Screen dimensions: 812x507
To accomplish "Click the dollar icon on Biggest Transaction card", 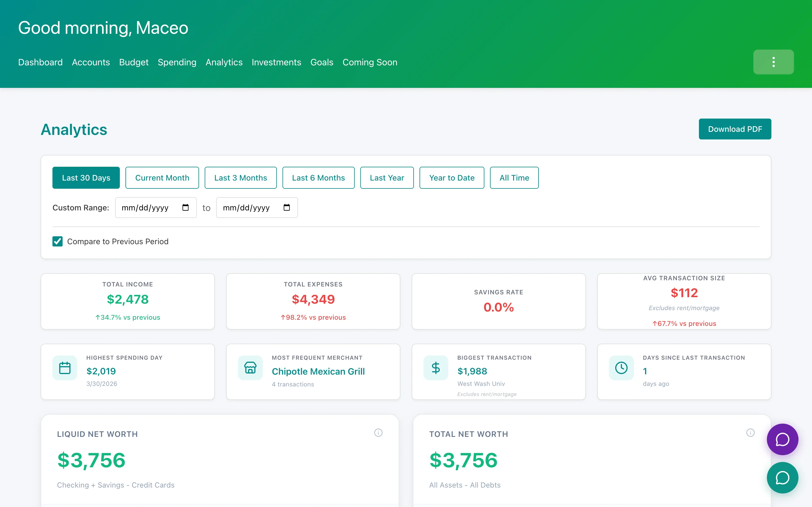I will pyautogui.click(x=436, y=368).
